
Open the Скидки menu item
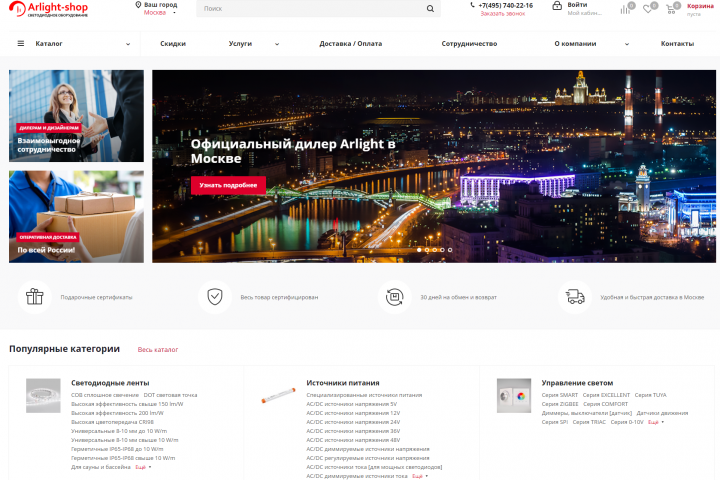pyautogui.click(x=173, y=44)
